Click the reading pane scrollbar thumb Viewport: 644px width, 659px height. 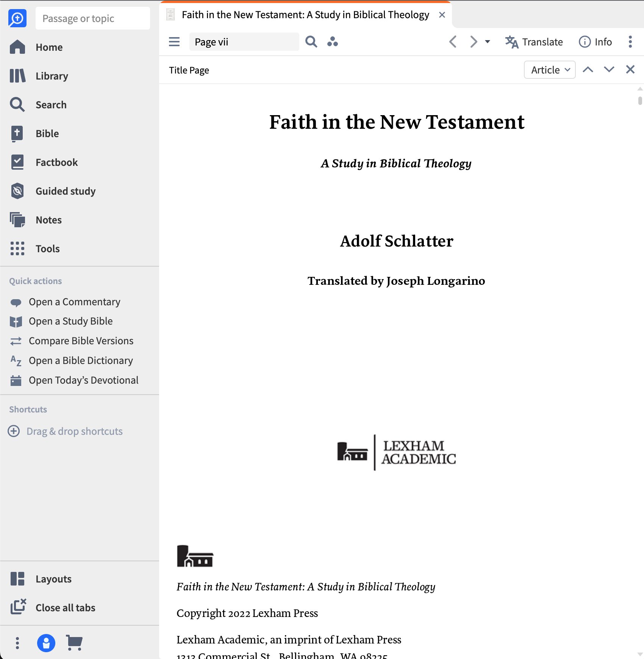pyautogui.click(x=640, y=101)
